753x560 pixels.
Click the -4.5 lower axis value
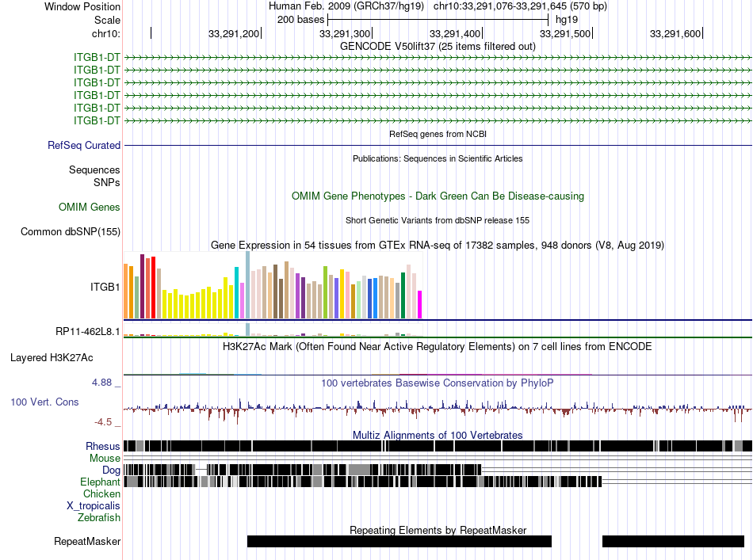(x=103, y=422)
